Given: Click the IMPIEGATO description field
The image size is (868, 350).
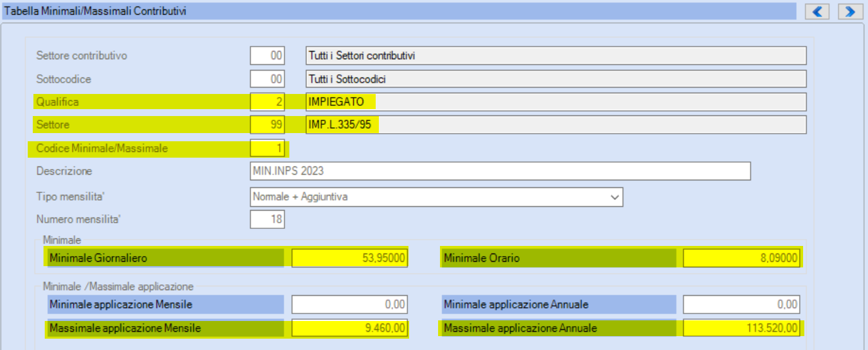Looking at the screenshot, I should [555, 102].
